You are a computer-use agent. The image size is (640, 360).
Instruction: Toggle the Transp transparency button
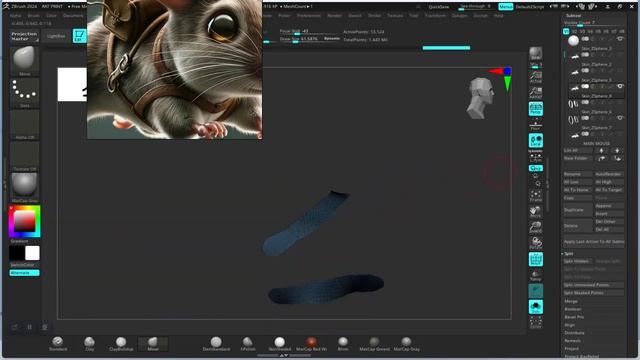536,275
